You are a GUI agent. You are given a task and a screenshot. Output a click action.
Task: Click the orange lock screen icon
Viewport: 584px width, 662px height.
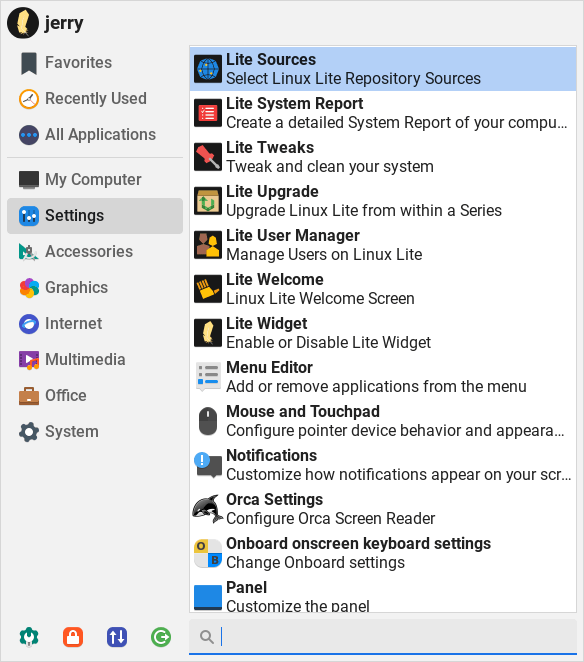[73, 637]
